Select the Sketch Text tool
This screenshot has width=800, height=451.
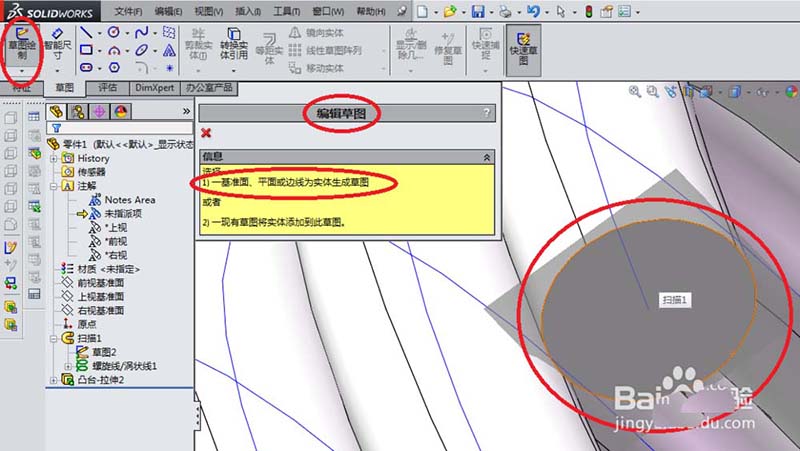coord(169,51)
